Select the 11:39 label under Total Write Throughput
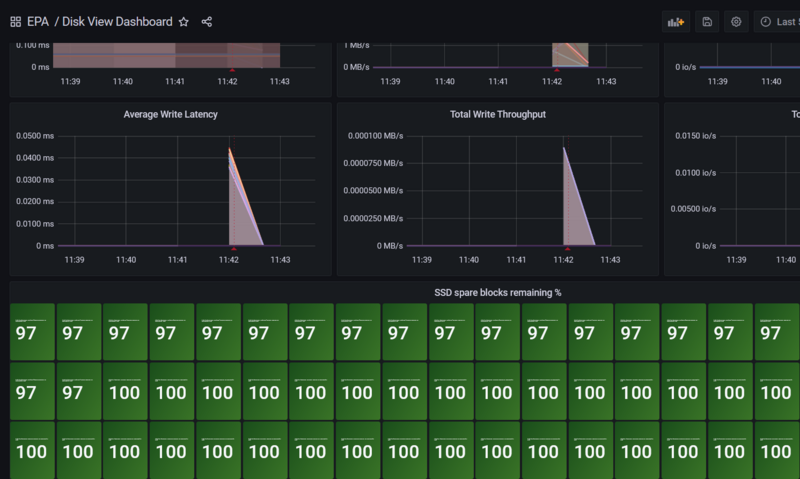800x479 pixels. [x=421, y=260]
